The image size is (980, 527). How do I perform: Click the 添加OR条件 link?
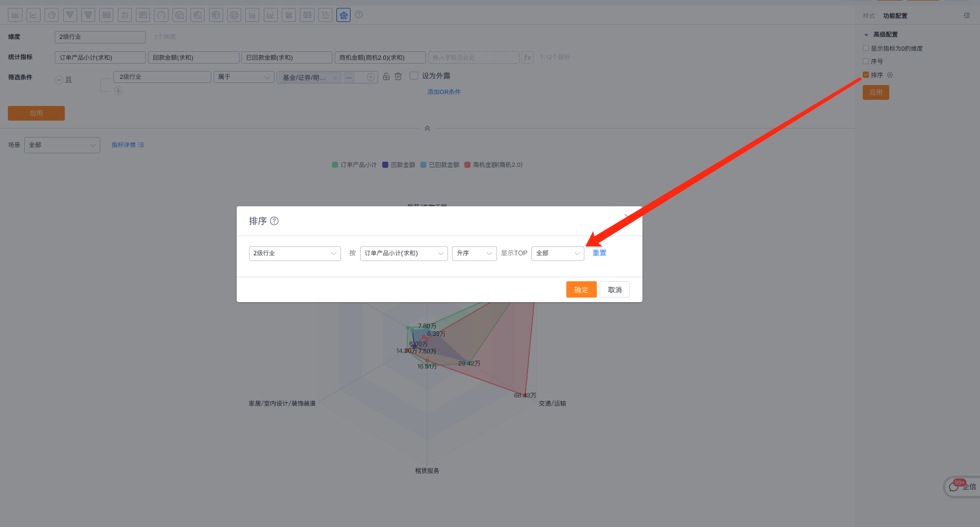[x=444, y=92]
